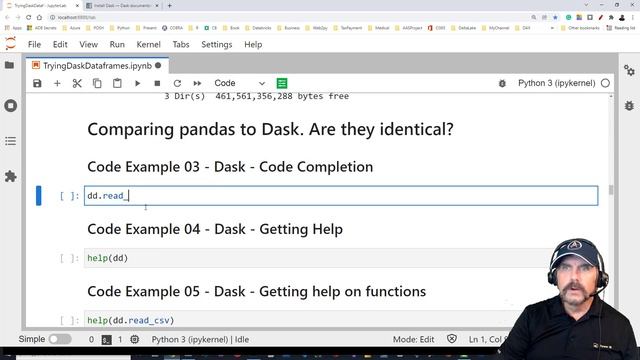The image size is (640, 360).
Task: Open the Settings menu
Action: click(x=217, y=44)
